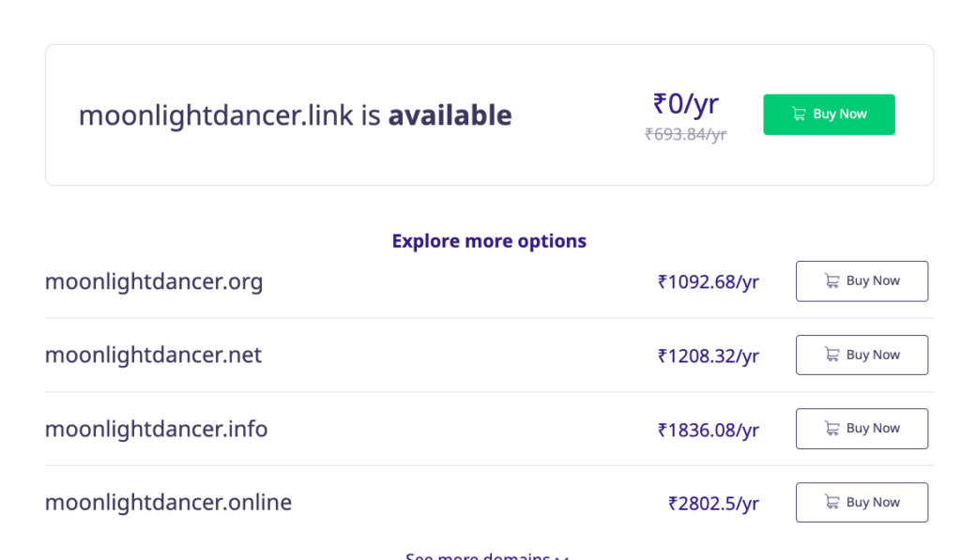
Task: Choose the moonlightdancer.info domain name
Action: 156,429
